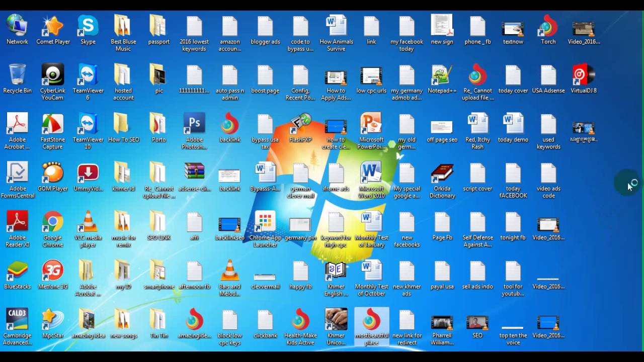Image resolution: width=644 pixels, height=362 pixels.
Task: Open the script cover file
Action: pos(477,177)
